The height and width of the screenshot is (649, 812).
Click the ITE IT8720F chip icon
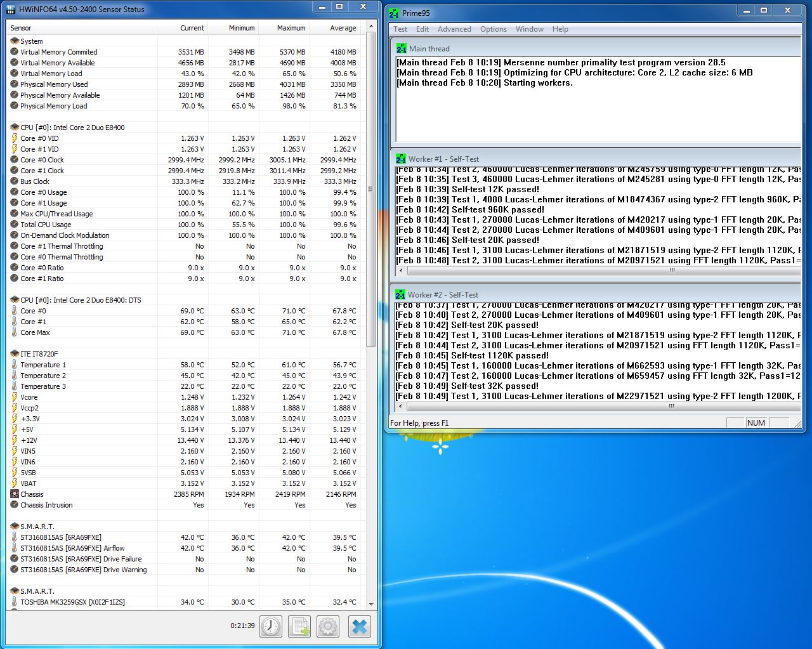[15, 353]
